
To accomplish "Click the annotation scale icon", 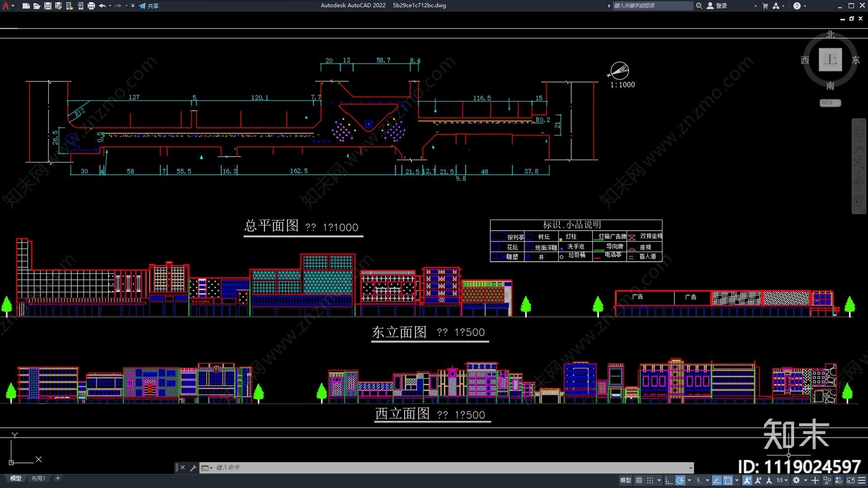I will (769, 480).
